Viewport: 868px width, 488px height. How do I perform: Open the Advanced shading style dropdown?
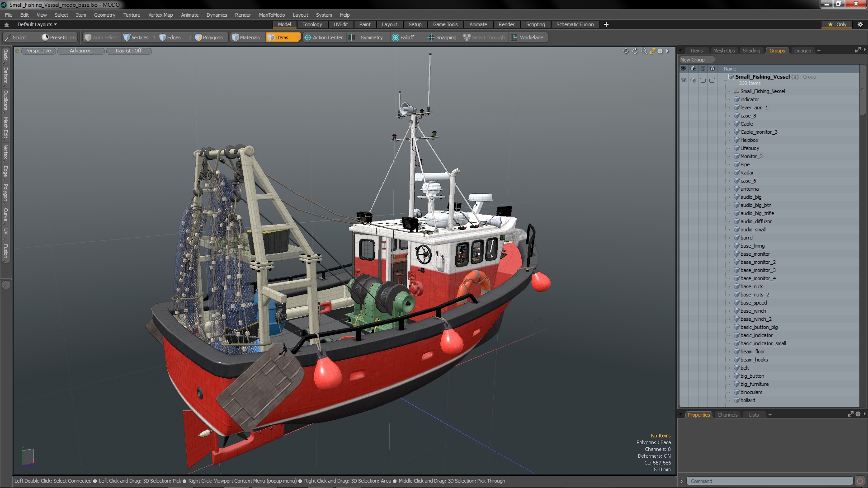tap(80, 51)
